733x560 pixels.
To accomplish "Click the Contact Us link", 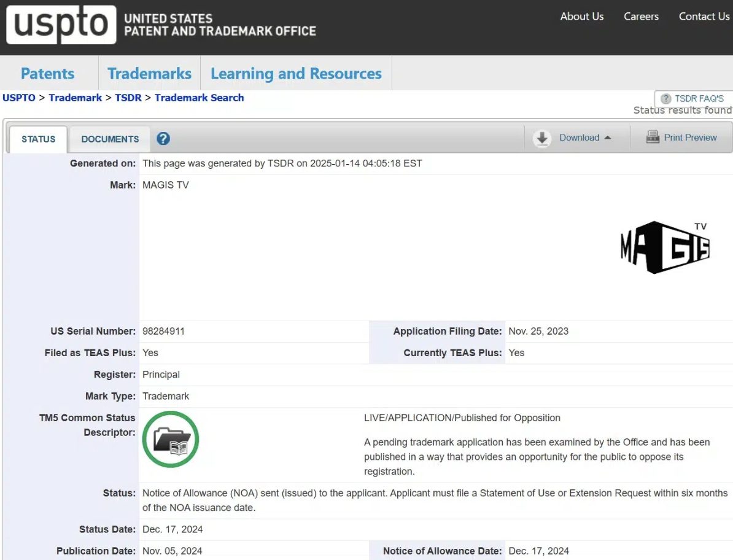I will [704, 17].
